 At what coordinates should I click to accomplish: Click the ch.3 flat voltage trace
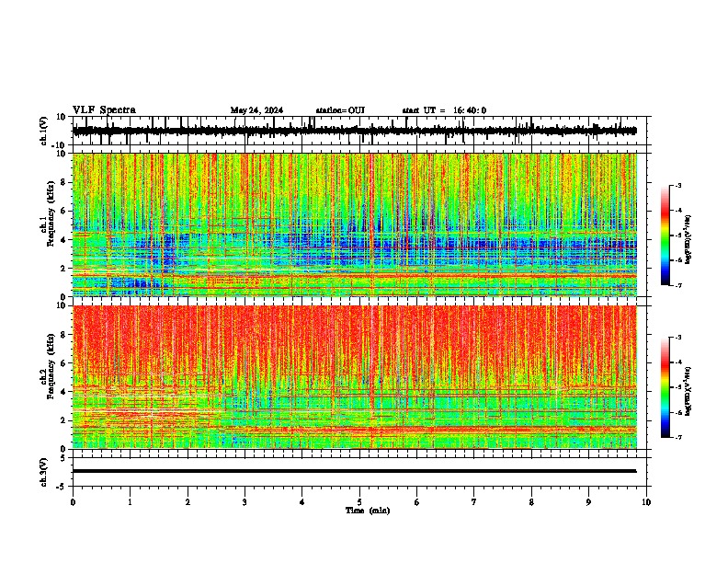[x=354, y=471]
